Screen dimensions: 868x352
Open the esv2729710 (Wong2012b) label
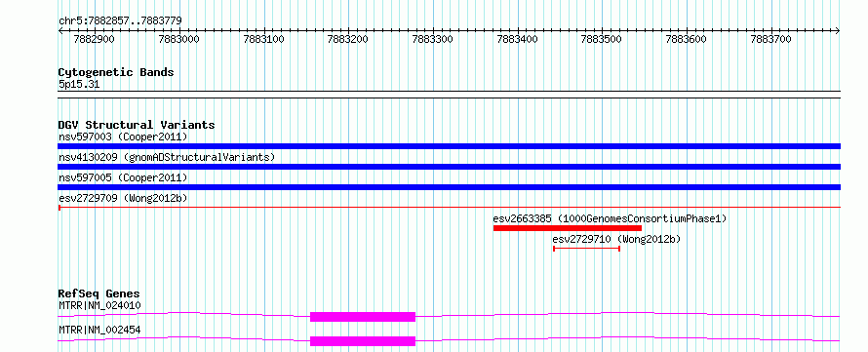(x=616, y=239)
